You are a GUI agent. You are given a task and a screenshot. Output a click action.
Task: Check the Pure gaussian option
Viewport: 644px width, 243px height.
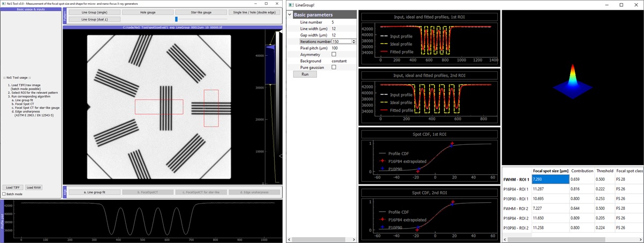coord(334,67)
